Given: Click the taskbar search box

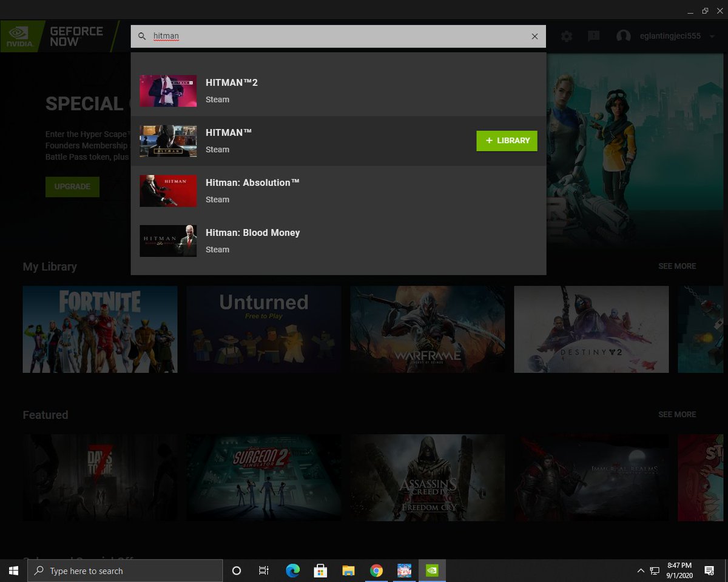Looking at the screenshot, I should [x=126, y=570].
